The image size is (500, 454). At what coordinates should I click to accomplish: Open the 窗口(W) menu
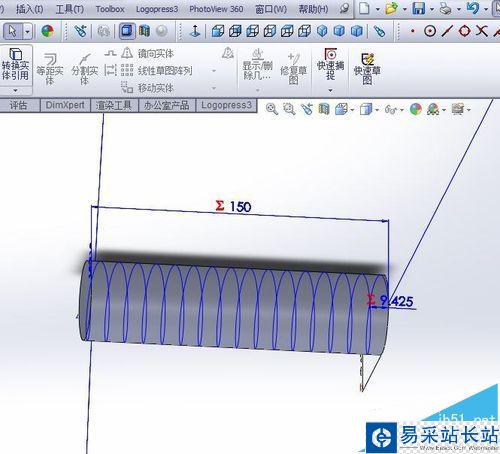(x=271, y=9)
